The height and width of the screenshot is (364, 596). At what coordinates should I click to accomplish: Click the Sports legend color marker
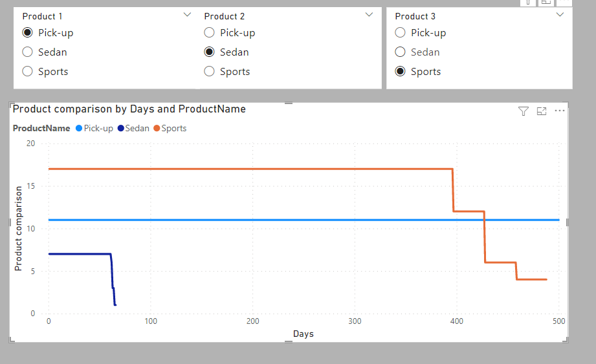(x=157, y=128)
